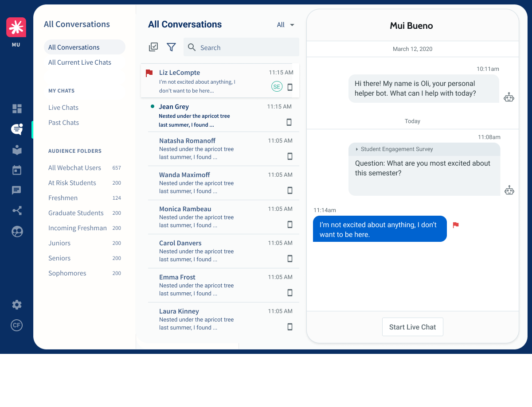Open the Seniors audience folder
532x407 pixels.
84,258
